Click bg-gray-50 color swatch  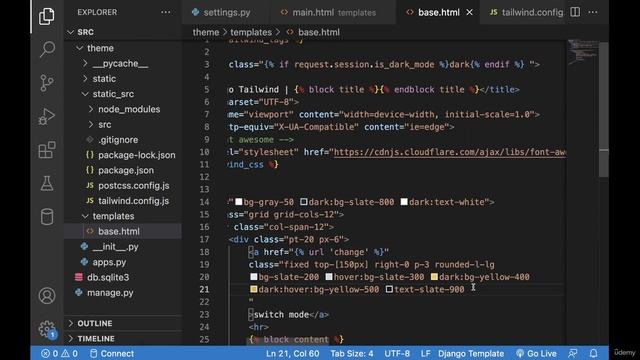click(239, 202)
